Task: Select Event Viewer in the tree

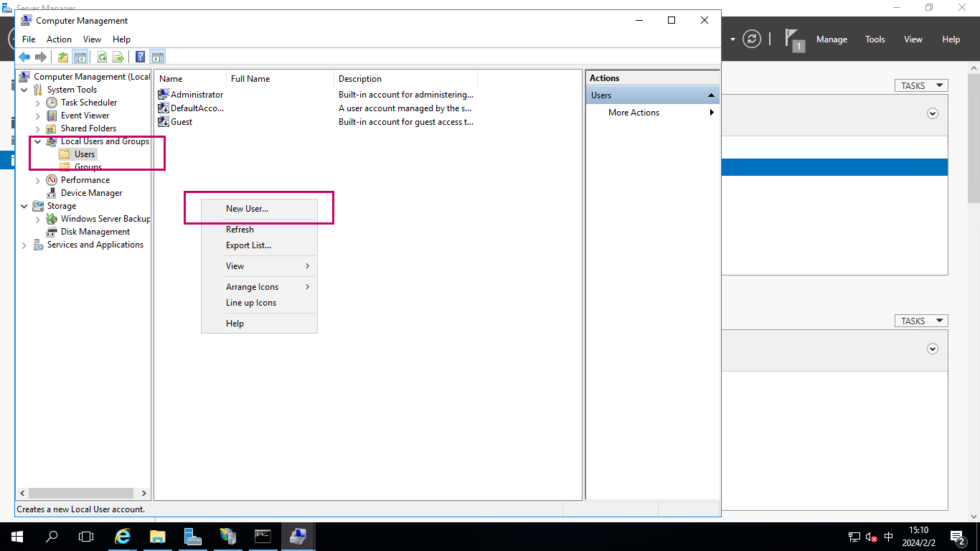Action: pyautogui.click(x=85, y=116)
